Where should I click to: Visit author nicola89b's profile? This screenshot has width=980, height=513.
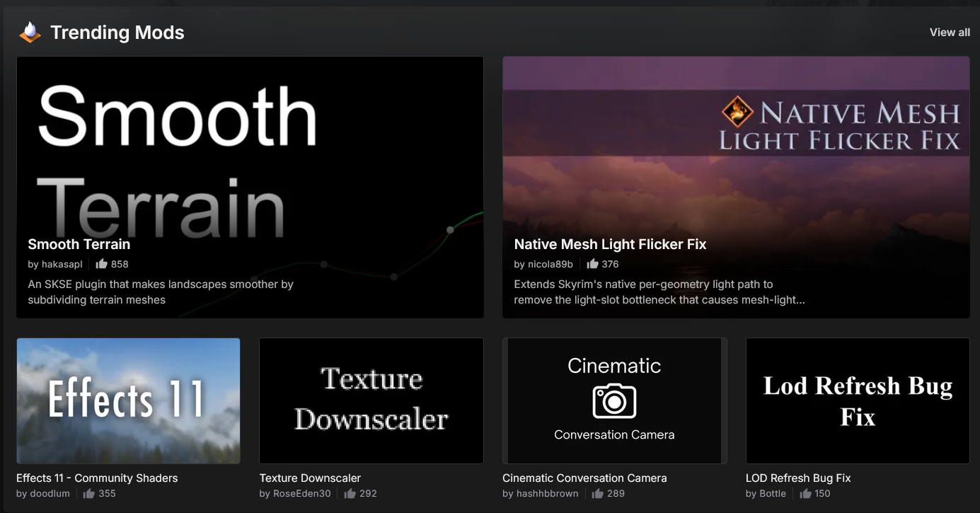coord(550,264)
